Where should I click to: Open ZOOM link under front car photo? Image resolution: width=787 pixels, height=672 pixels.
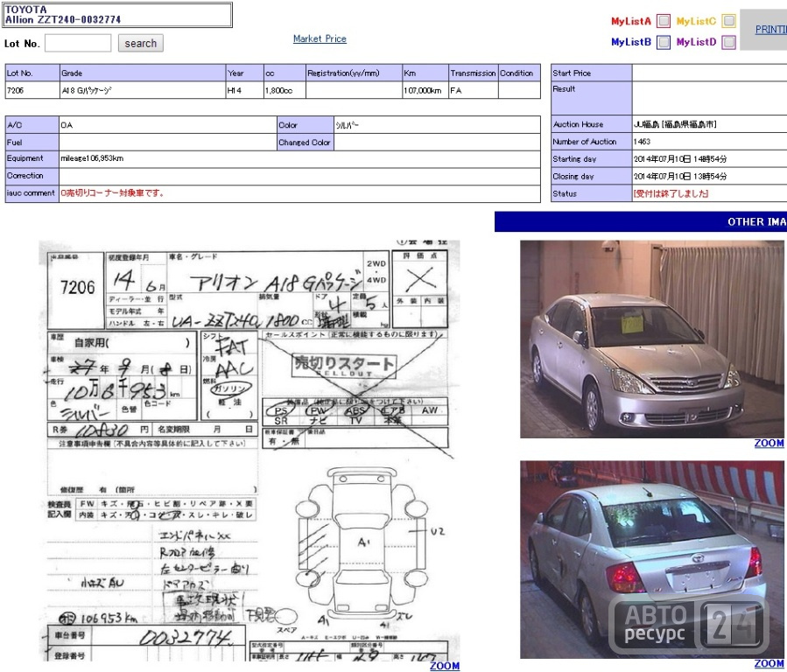click(769, 444)
